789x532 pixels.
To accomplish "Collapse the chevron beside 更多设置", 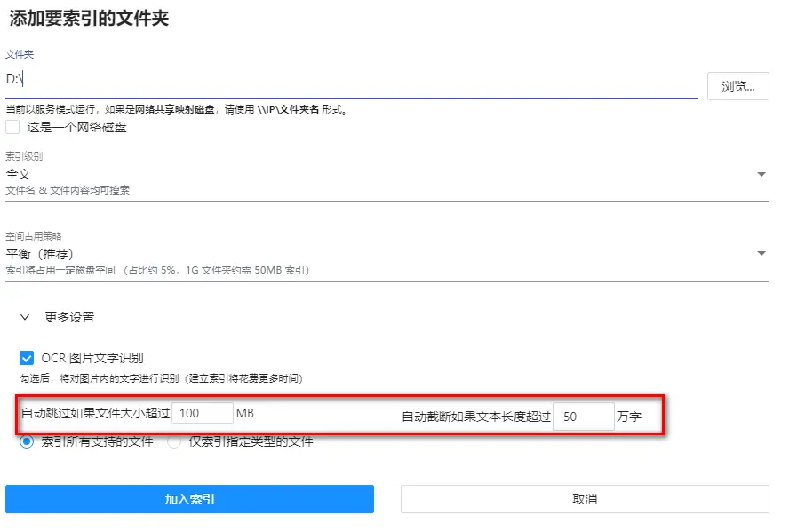I will (x=25, y=317).
